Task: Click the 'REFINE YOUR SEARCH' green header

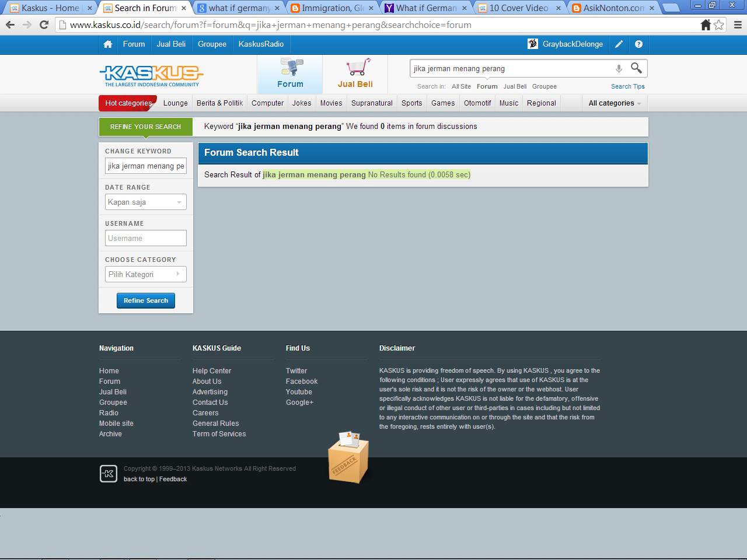Action: [146, 127]
